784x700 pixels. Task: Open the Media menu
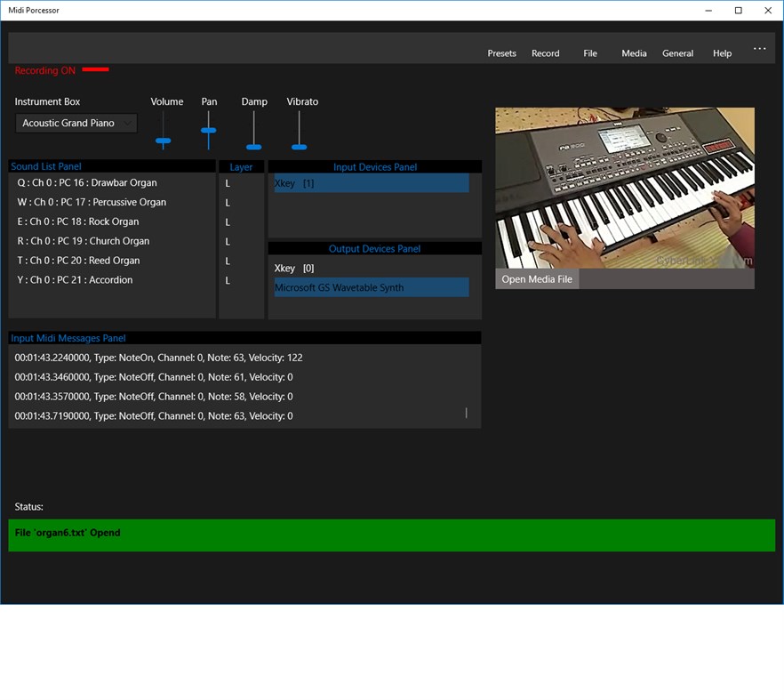pyautogui.click(x=633, y=53)
